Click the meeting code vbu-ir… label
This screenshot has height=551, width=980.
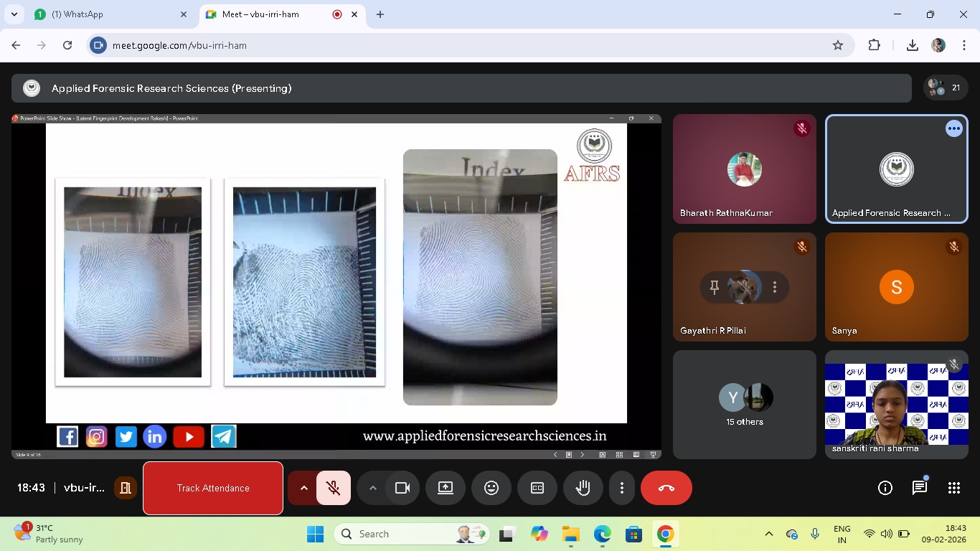tap(84, 488)
